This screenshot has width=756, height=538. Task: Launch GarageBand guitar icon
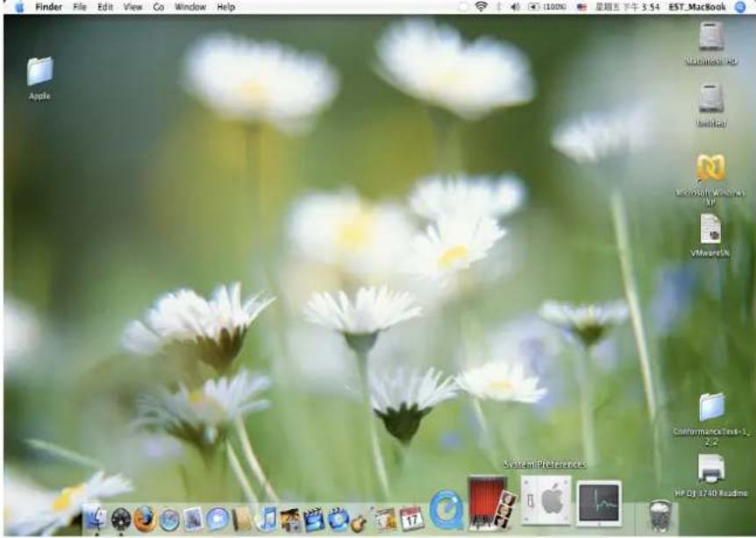coord(360,521)
